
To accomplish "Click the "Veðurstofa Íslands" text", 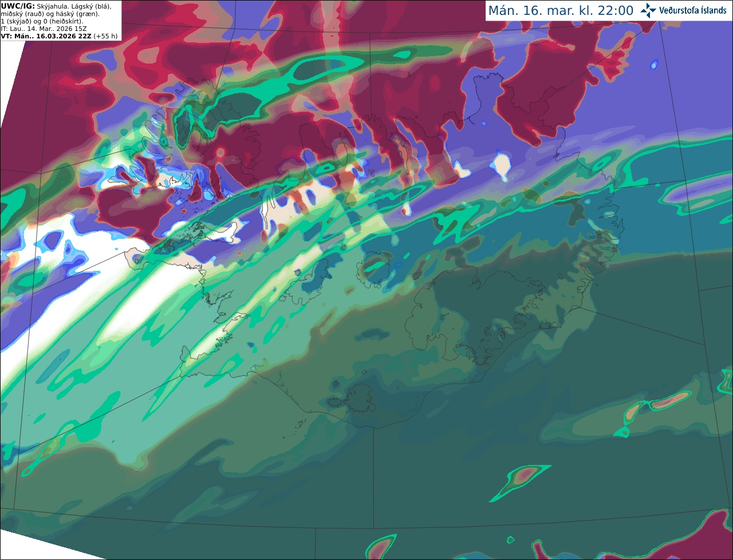I will pyautogui.click(x=693, y=10).
